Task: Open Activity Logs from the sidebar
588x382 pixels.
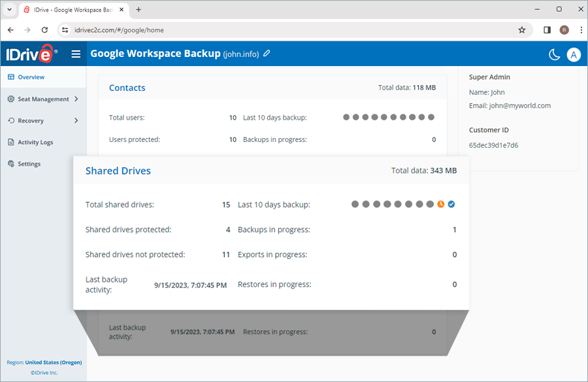Action: click(35, 143)
